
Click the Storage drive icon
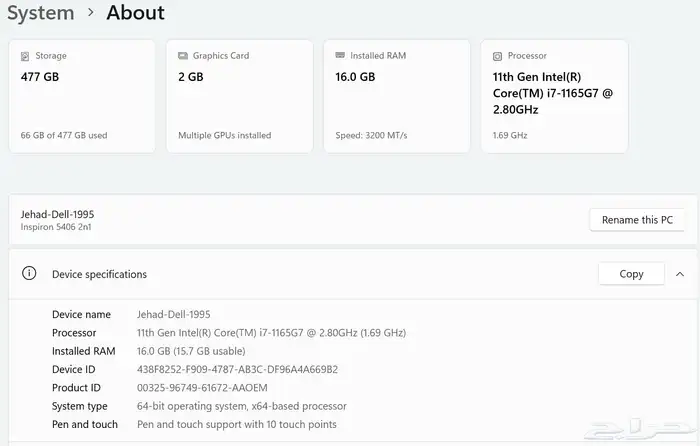pyautogui.click(x=25, y=56)
